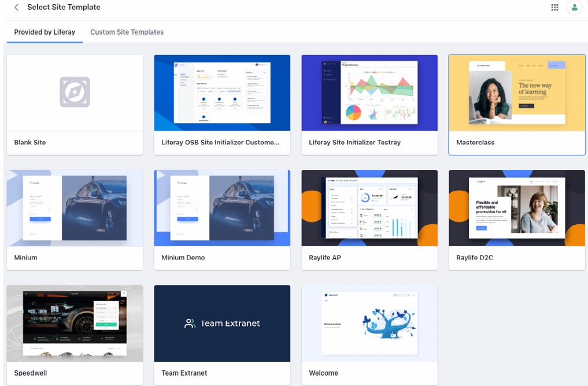Screen dimensions: 588x386
Task: Click the Liferay OSB Site Initializer title
Action: tap(220, 142)
